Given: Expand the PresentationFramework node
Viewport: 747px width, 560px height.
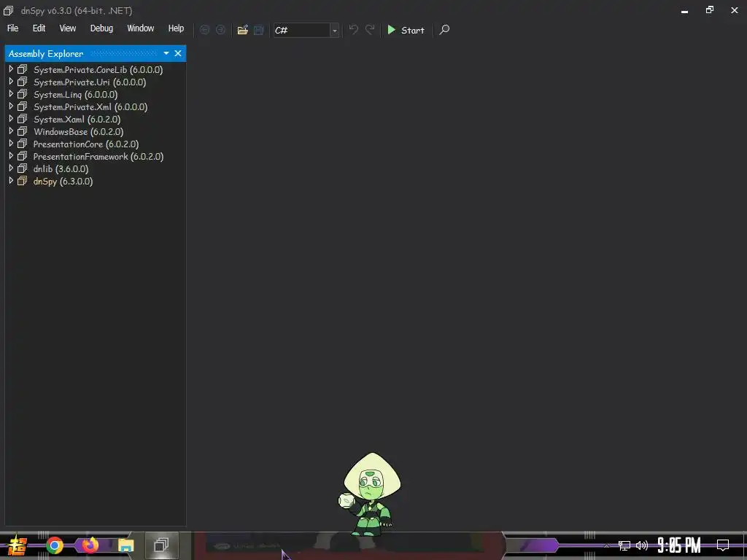Looking at the screenshot, I should (x=11, y=156).
